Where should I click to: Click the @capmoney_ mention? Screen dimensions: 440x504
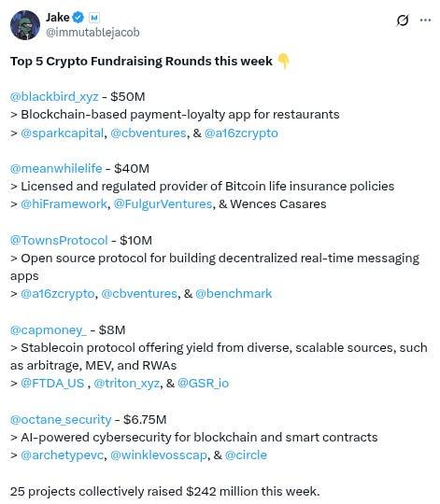pyautogui.click(x=49, y=330)
